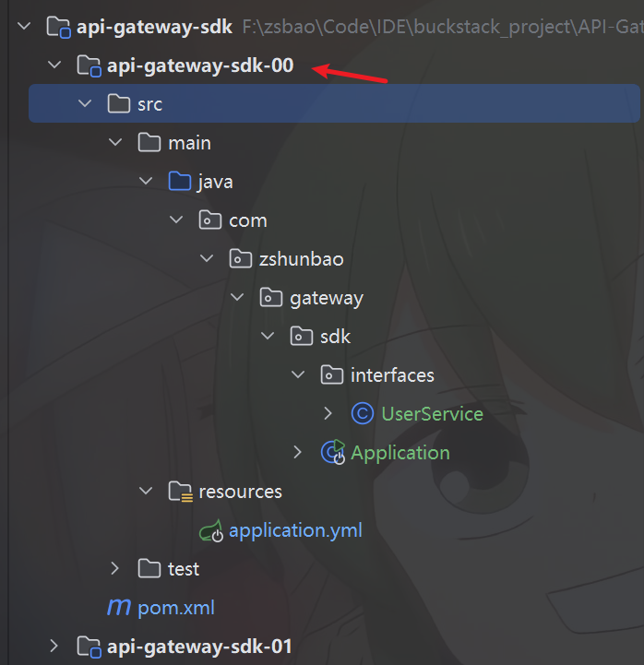Expand the api-gateway-sdk-01 module
The width and height of the screenshot is (644, 665).
(54, 647)
